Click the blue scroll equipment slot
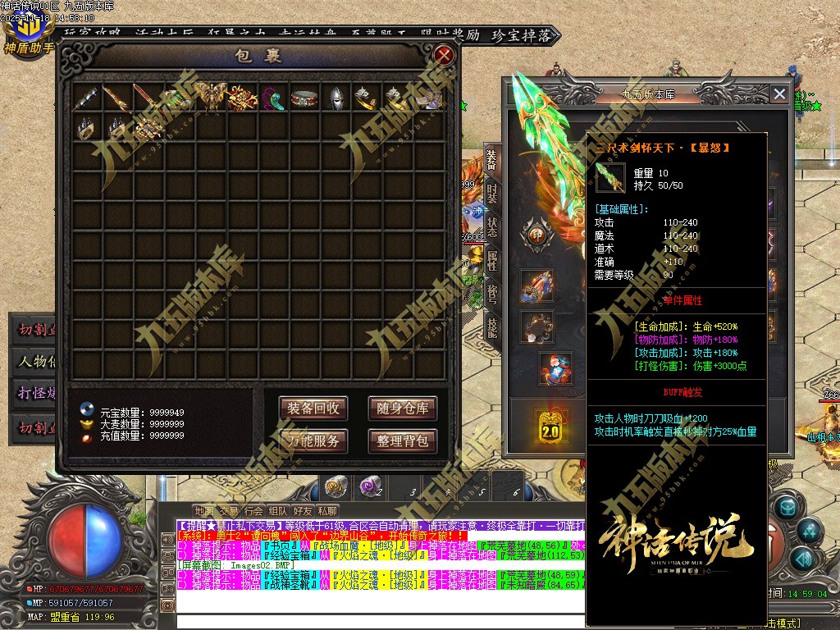The width and height of the screenshot is (840, 630). coord(556,367)
